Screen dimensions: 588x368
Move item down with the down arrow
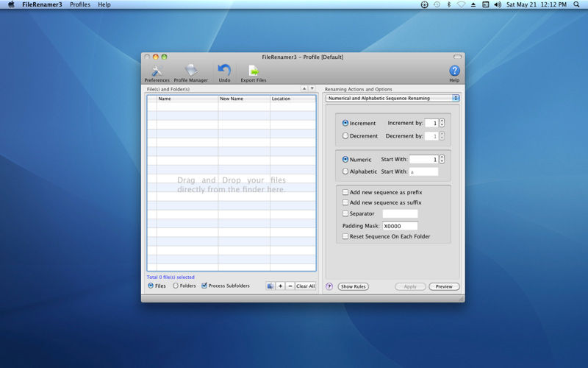(312, 88)
